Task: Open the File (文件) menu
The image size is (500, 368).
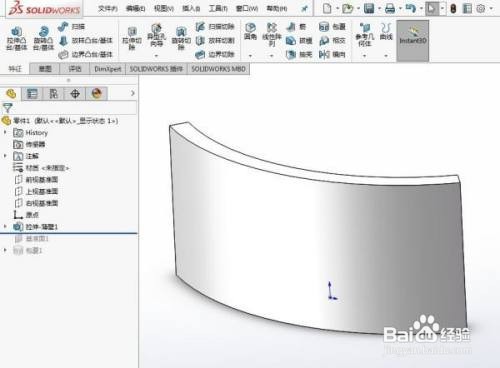Action: 108,9
